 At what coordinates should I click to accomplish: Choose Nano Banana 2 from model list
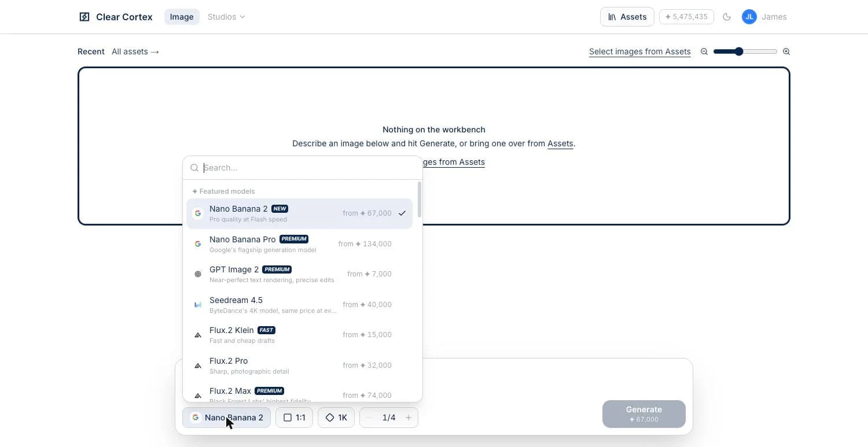(x=299, y=213)
